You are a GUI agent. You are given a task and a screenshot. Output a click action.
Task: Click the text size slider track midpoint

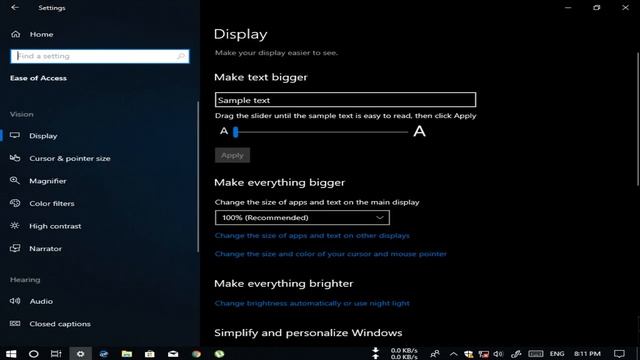tap(321, 132)
